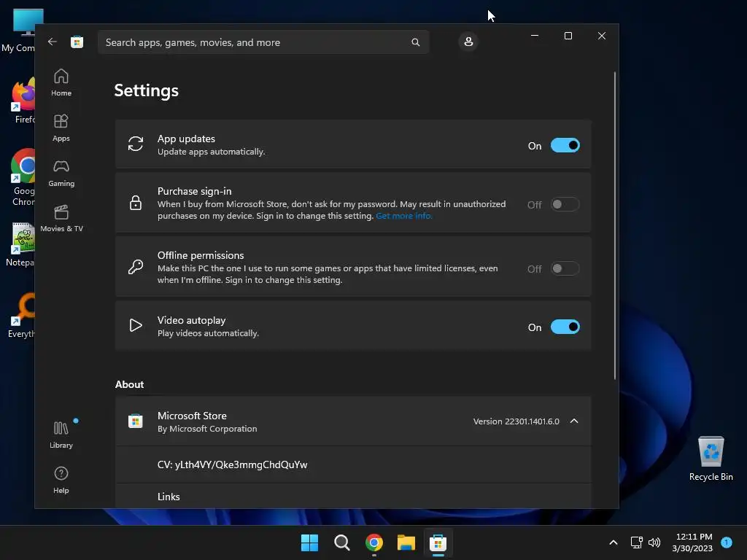Viewport: 747px width, 560px height.
Task: Click the By Microsoft Corporation text
Action: (207, 429)
